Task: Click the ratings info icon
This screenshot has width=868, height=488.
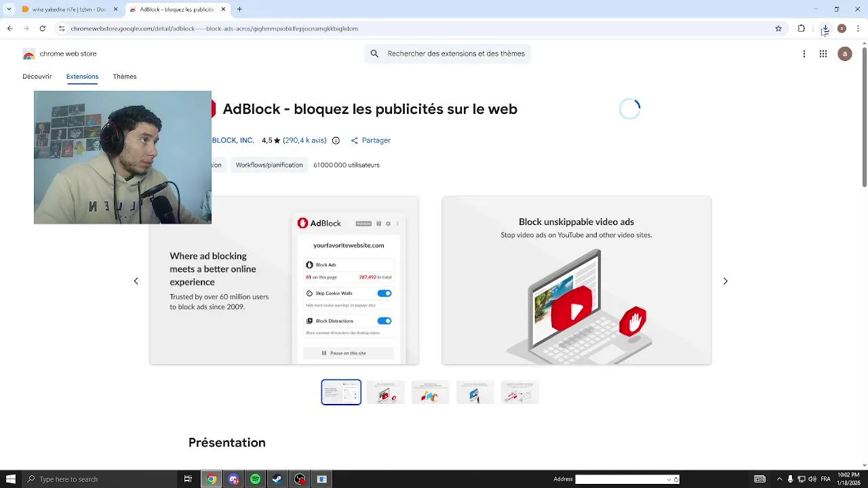Action: [336, 140]
